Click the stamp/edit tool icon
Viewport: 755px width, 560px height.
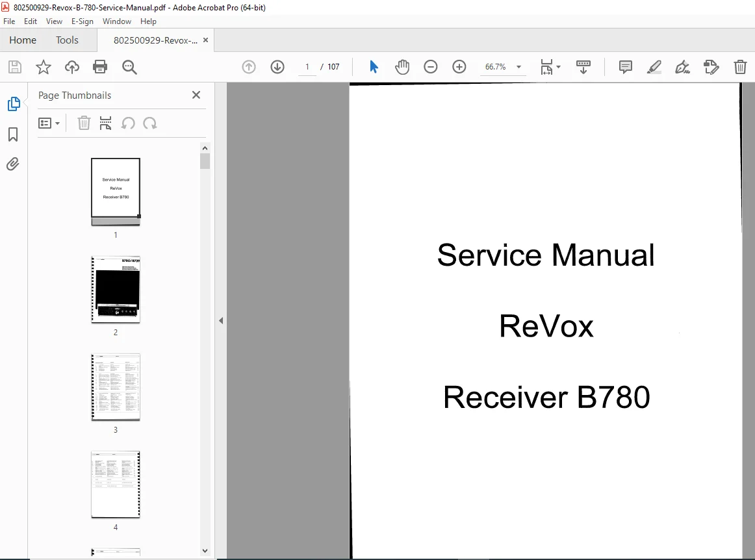[x=711, y=67]
